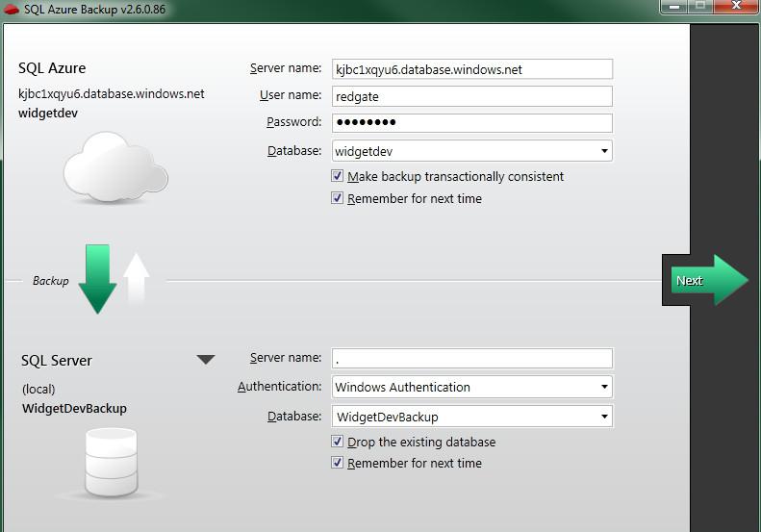This screenshot has width=761, height=532.
Task: Open the WidgetDevBackup database dropdown
Action: [x=472, y=417]
